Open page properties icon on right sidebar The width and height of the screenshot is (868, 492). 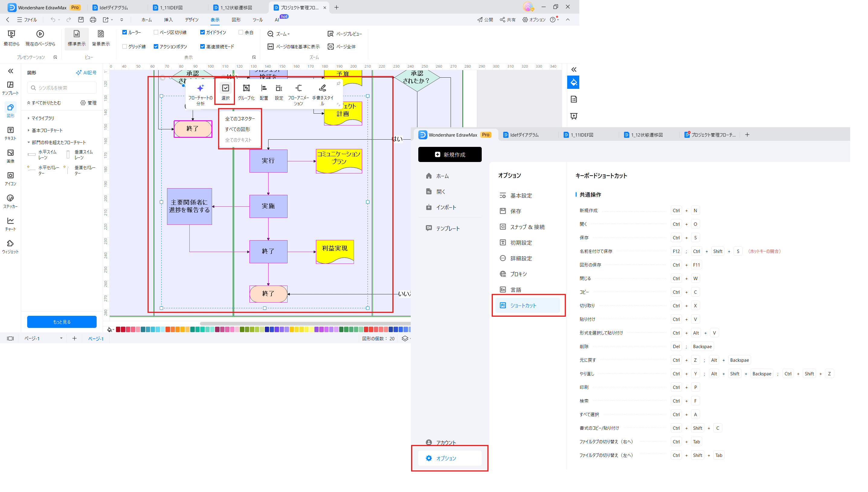(x=573, y=99)
